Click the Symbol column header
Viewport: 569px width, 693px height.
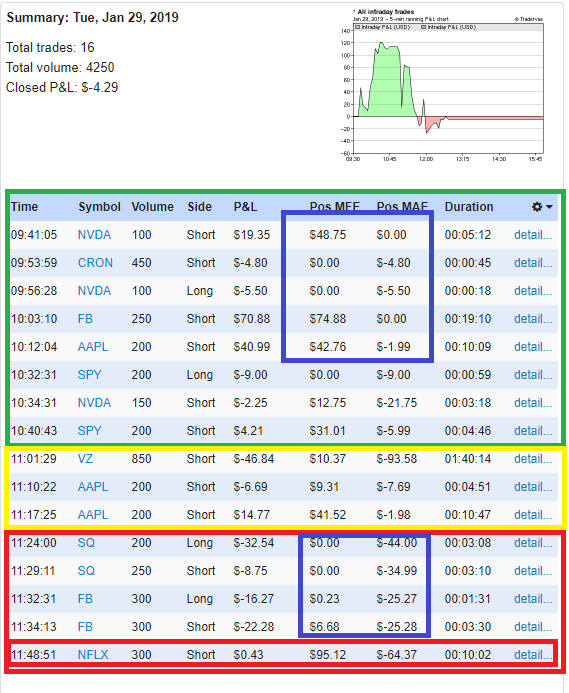pyautogui.click(x=99, y=207)
